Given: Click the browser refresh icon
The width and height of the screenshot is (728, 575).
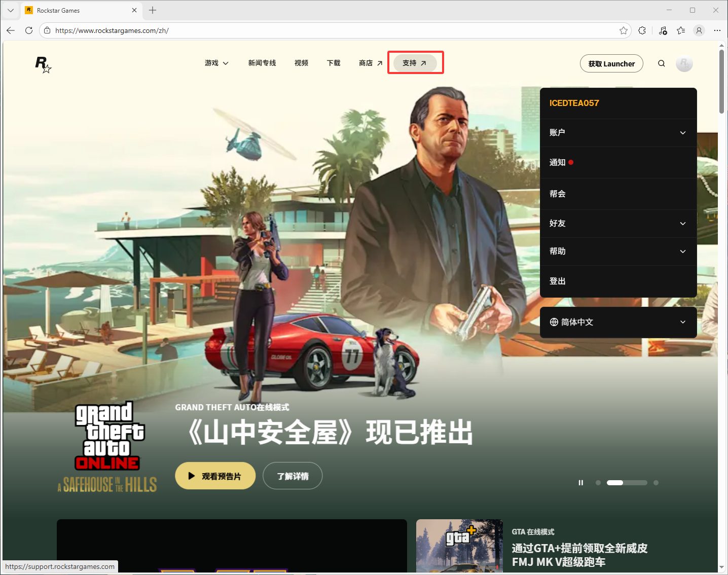Looking at the screenshot, I should pos(29,30).
